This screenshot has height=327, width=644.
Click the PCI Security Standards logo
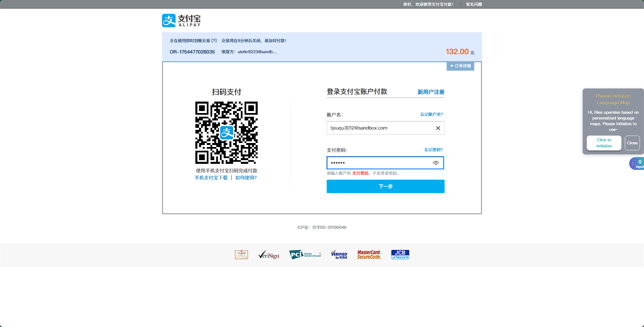[x=305, y=255]
